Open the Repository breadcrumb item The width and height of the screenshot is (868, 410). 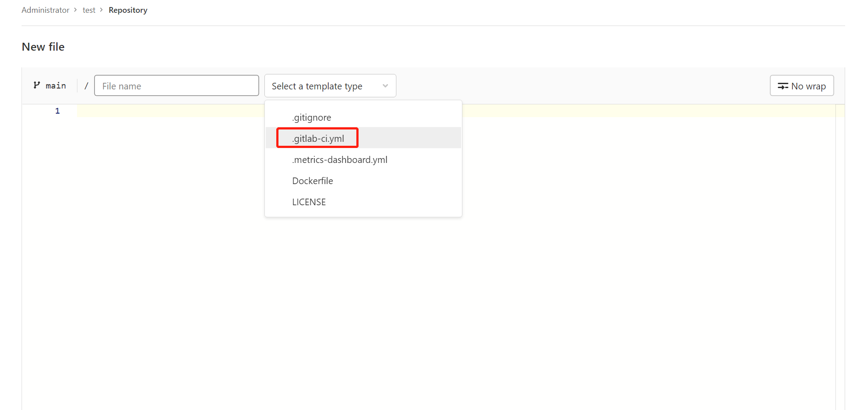point(128,10)
